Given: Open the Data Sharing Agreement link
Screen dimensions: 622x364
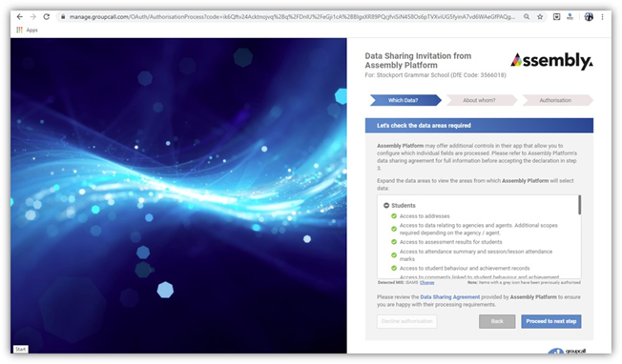Looking at the screenshot, I should (x=450, y=296).
